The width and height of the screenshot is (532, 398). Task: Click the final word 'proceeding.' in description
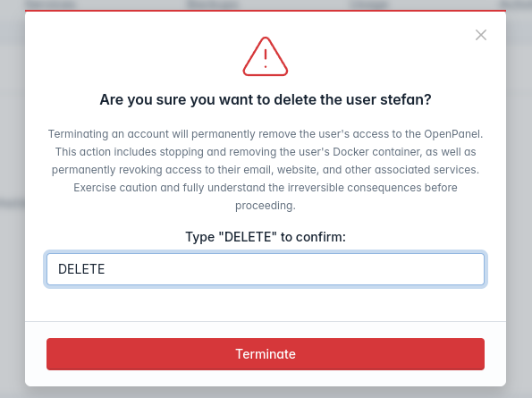tap(266, 206)
